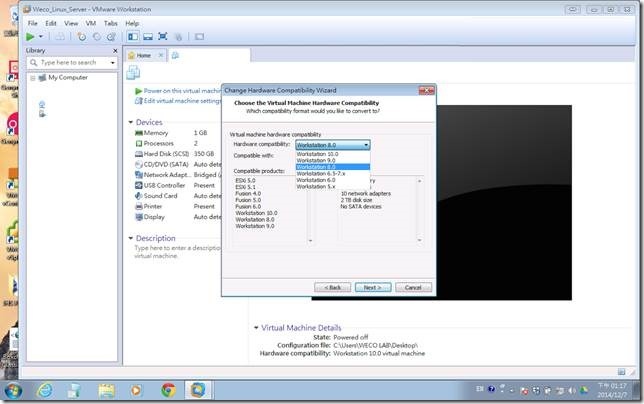The width and height of the screenshot is (644, 404).
Task: Select Workstation 6.0 option
Action: [x=333, y=180]
